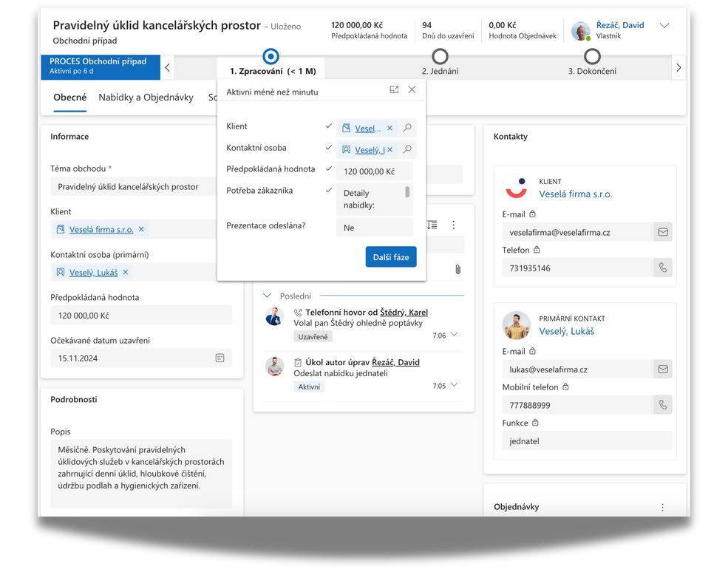The width and height of the screenshot is (728, 572).
Task: Collapse the Poslední timeline section
Action: point(268,296)
